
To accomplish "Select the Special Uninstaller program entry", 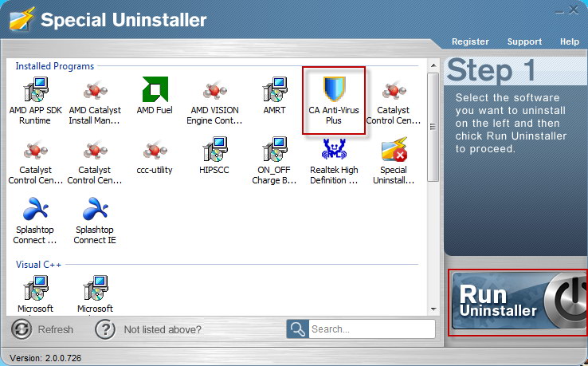I will click(x=394, y=149).
